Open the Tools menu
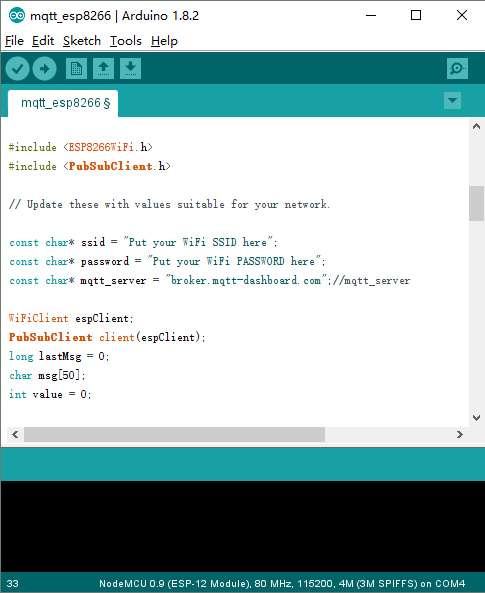Image resolution: width=485 pixels, height=593 pixels. (x=126, y=41)
